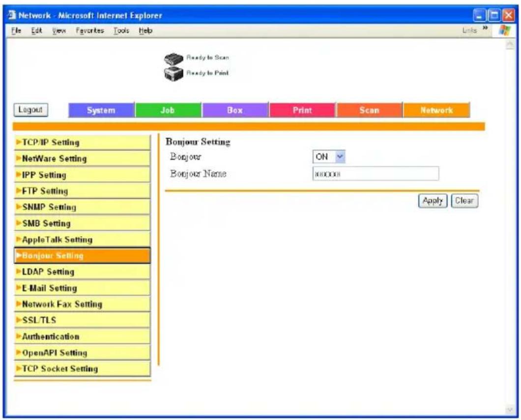Open the Edit menu
This screenshot has width=521, height=420.
(x=36, y=30)
